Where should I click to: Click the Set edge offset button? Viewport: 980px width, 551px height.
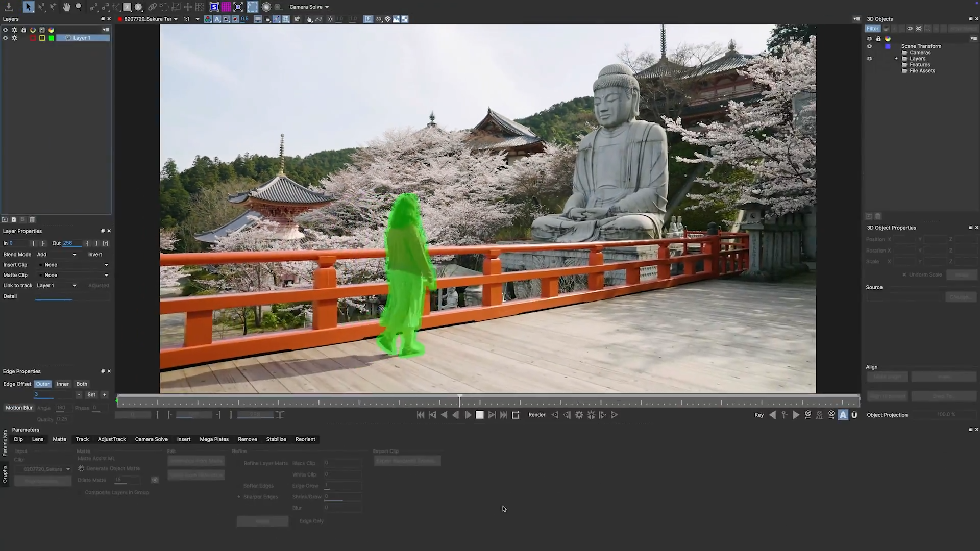(91, 394)
